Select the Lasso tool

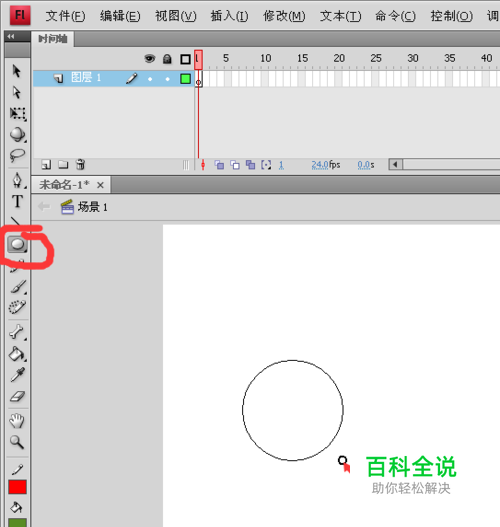click(17, 155)
